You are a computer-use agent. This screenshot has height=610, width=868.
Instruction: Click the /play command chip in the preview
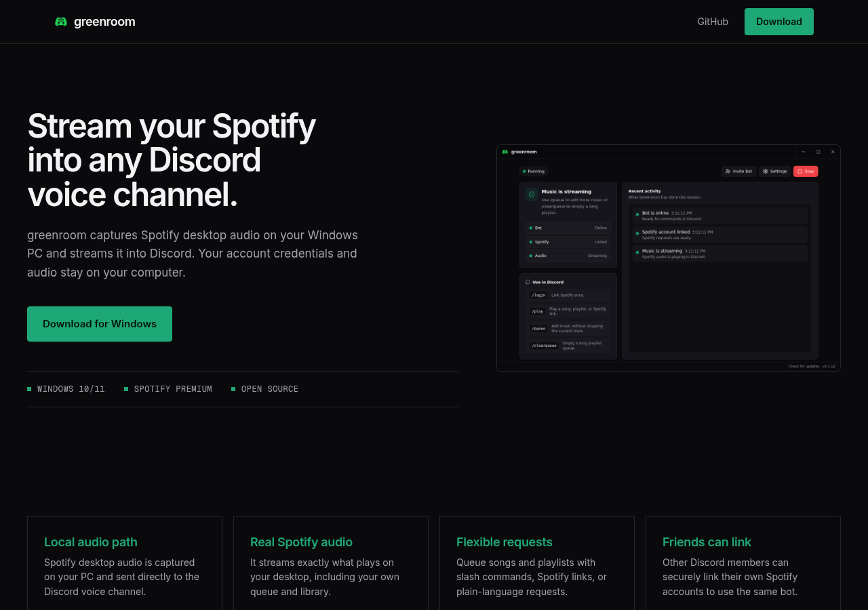538,311
